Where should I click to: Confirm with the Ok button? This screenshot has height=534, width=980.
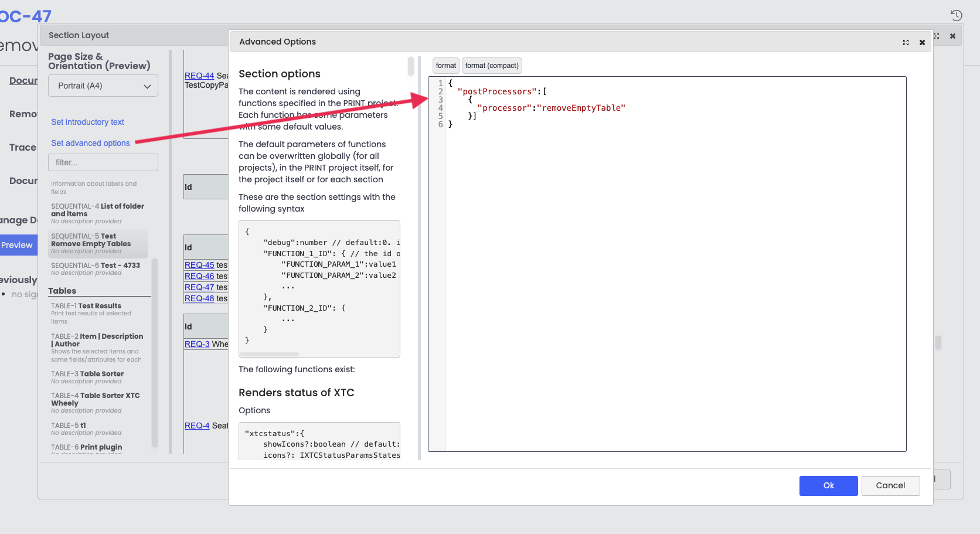828,485
